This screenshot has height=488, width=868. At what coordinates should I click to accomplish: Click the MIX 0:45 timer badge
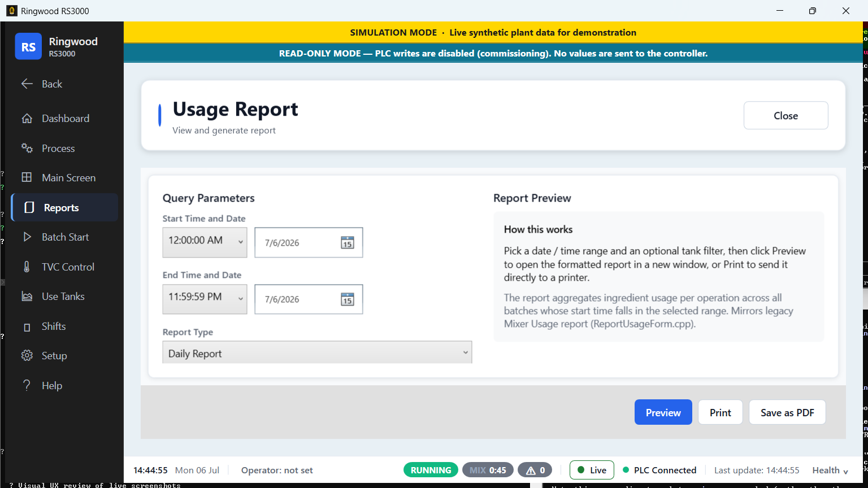488,470
